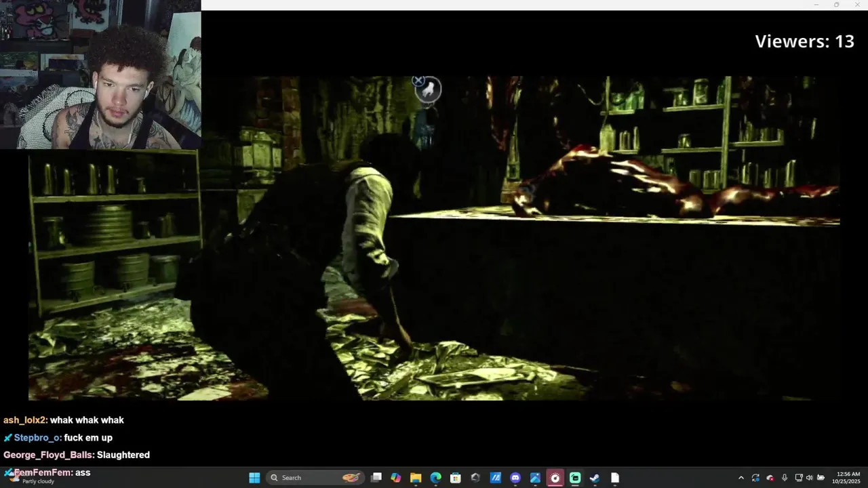Viewport: 868px width, 488px height.
Task: Open the weather widget showing Partly cloudy
Action: point(31,477)
